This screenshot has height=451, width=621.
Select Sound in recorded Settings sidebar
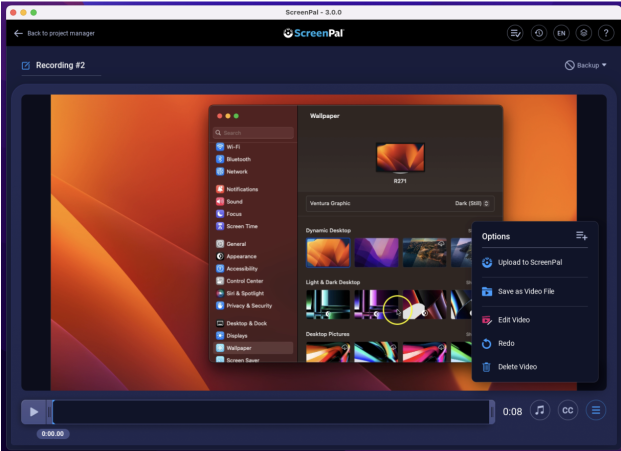[234, 202]
